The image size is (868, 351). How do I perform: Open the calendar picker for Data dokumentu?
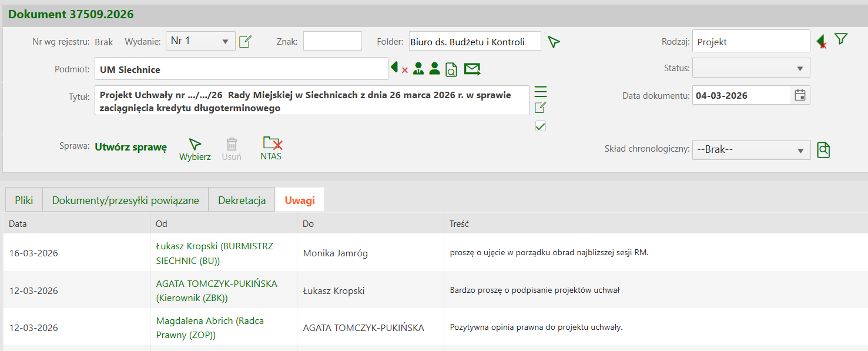click(x=800, y=95)
